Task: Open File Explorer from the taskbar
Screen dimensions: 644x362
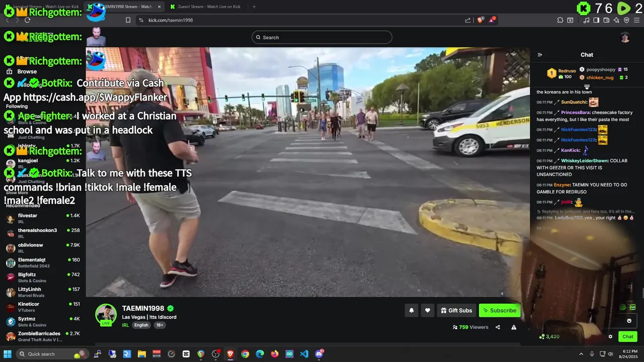Action: point(142,354)
